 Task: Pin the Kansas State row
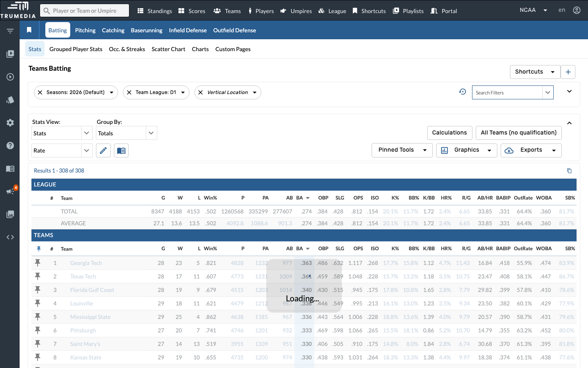(x=38, y=357)
